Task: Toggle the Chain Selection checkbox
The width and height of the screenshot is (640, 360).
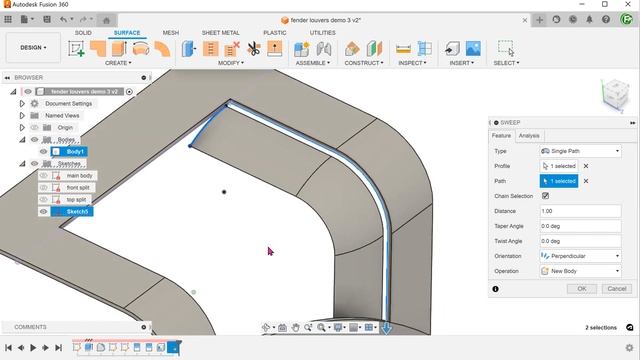Action: pyautogui.click(x=545, y=196)
